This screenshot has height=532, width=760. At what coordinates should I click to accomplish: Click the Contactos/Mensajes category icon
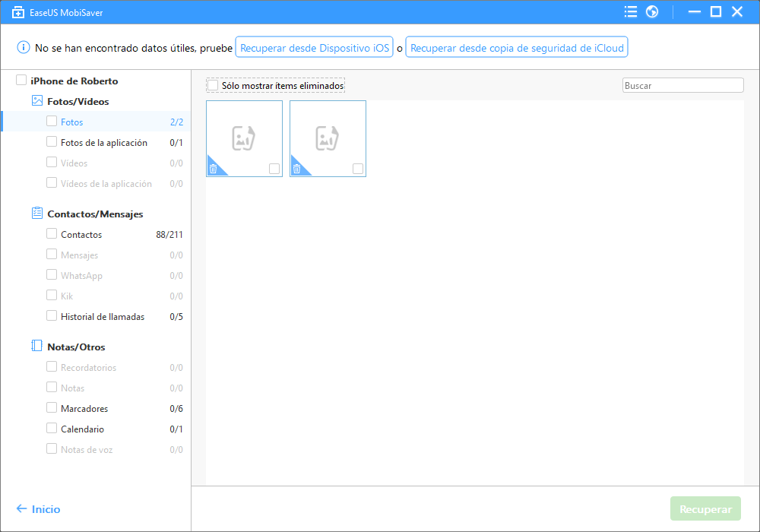(36, 214)
